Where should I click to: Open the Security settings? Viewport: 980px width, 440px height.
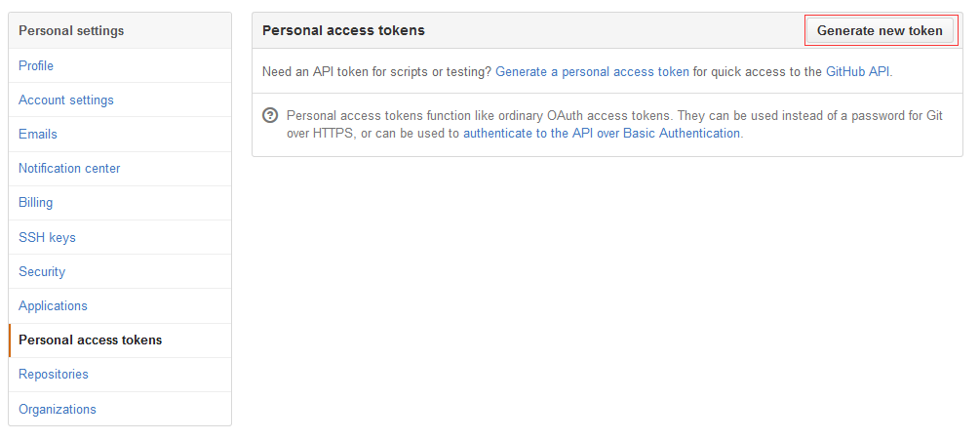[x=42, y=271]
